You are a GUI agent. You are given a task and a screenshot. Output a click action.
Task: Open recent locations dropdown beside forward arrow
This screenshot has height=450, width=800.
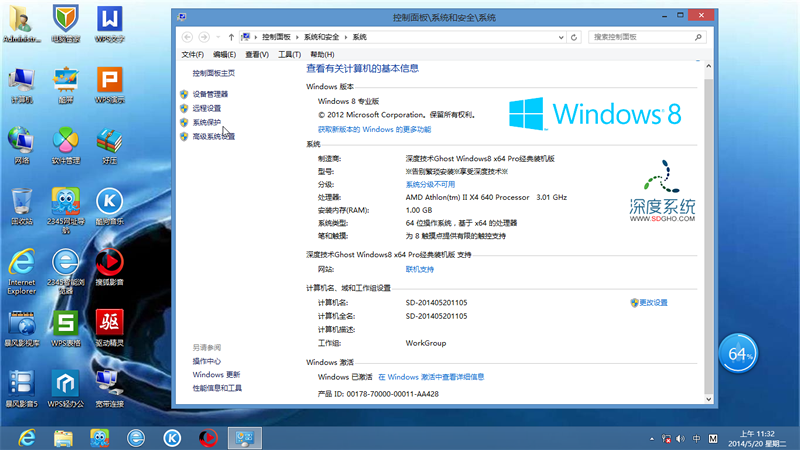218,37
